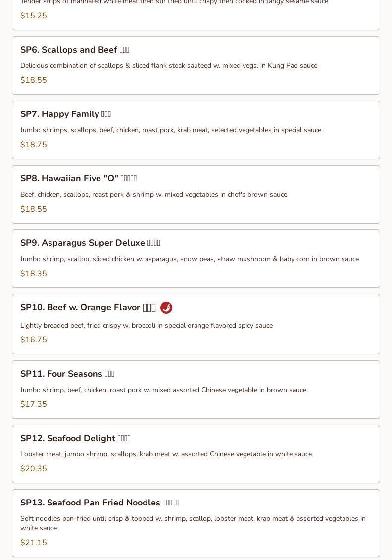Click the $18.55 price for Scallops and Beef

[x=34, y=80]
